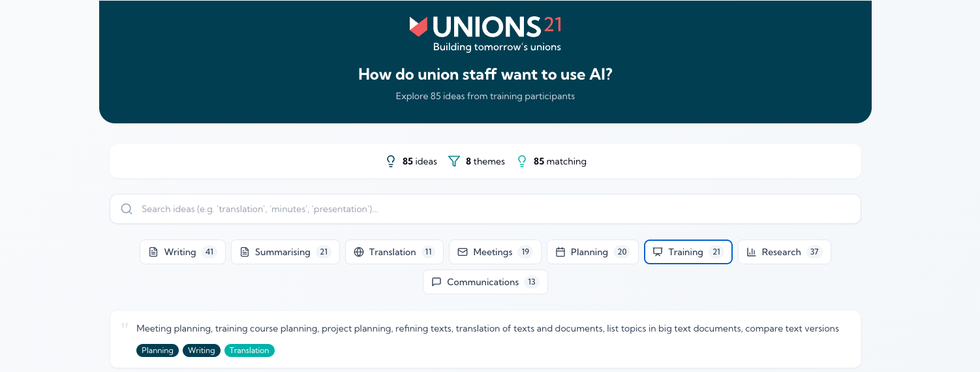The image size is (980, 372).
Task: Focus the Search ideas input field
Action: (485, 209)
